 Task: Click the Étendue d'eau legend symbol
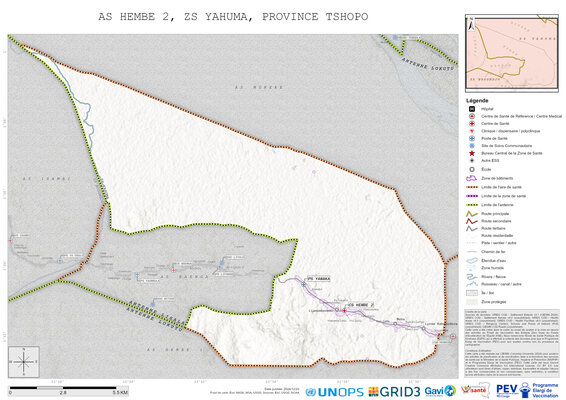coord(471,260)
